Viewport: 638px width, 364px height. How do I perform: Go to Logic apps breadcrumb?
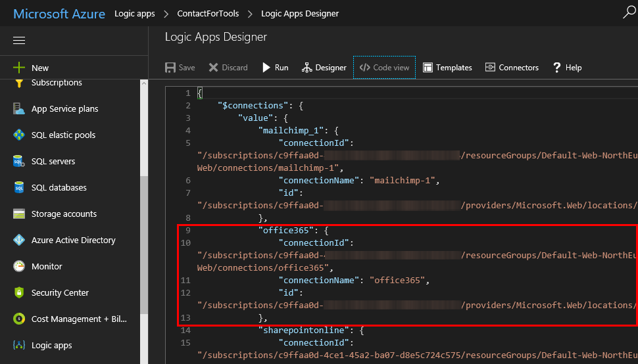click(x=135, y=13)
